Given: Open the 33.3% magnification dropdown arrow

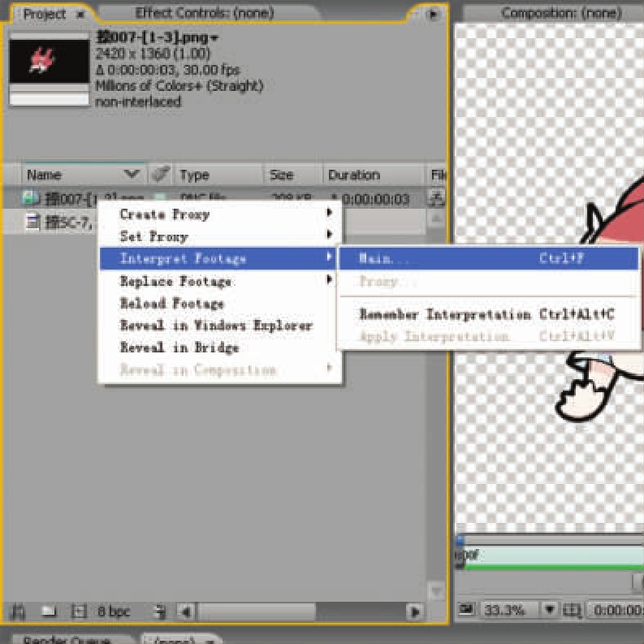Looking at the screenshot, I should coord(550,609).
